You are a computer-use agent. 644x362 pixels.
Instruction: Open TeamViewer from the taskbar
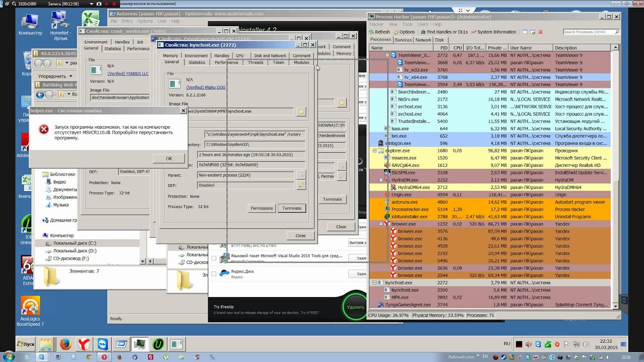(x=103, y=344)
